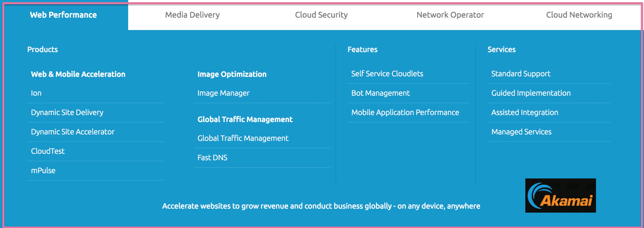Open the mPulse link
The image size is (644, 228).
click(x=43, y=170)
